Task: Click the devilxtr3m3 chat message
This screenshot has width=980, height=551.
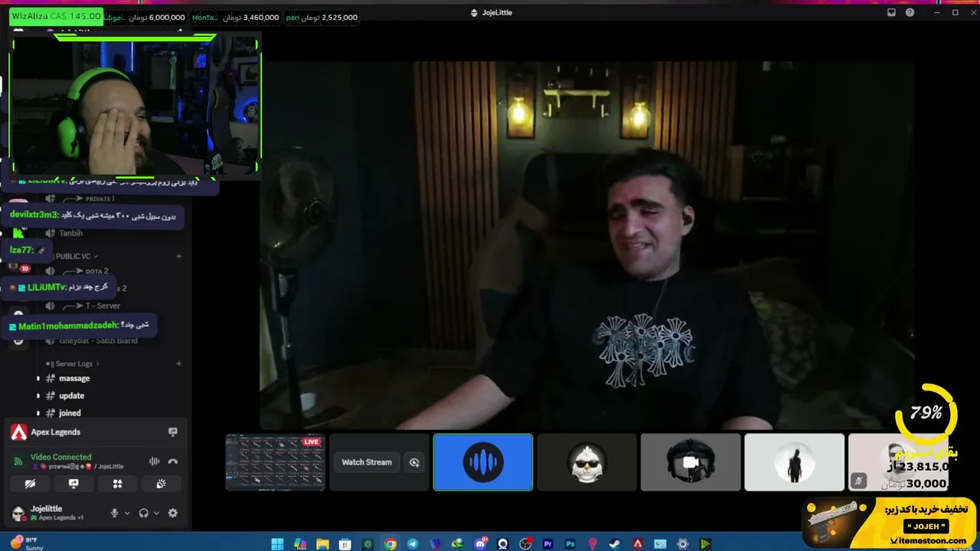Action: (x=93, y=215)
